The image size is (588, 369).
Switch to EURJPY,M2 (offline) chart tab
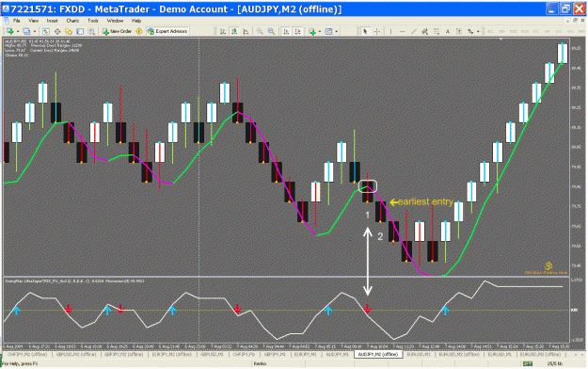171,354
